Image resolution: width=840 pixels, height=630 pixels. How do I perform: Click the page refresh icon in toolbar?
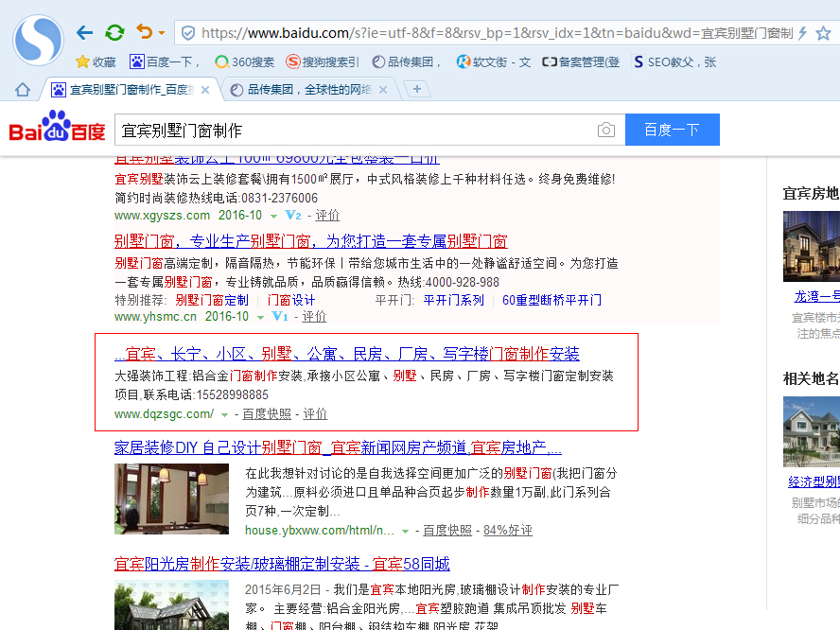click(114, 30)
